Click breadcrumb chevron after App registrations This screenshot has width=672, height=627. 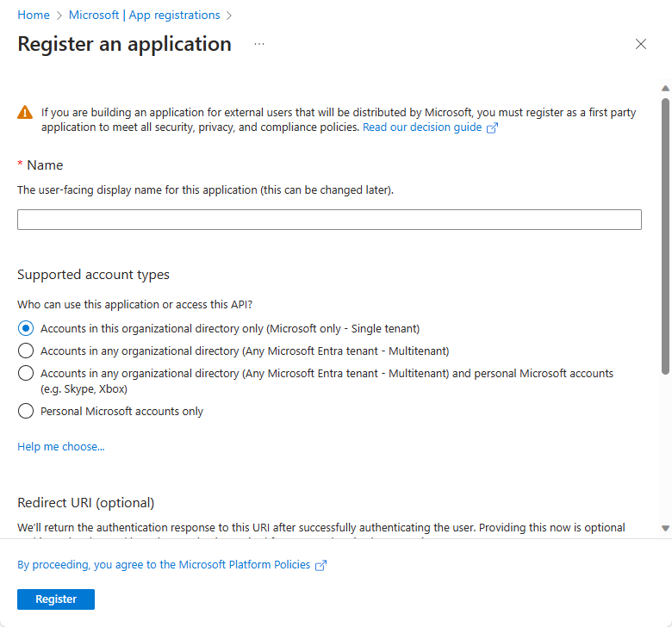tap(230, 16)
